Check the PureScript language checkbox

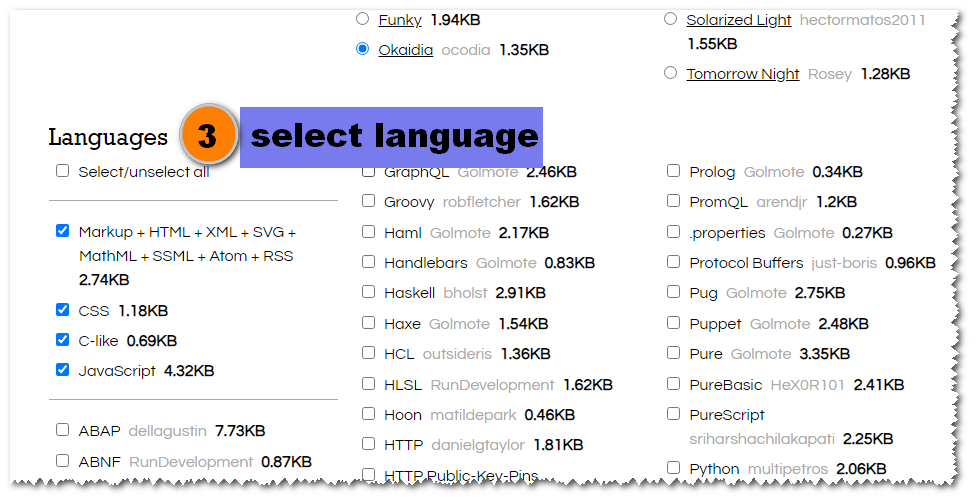tap(673, 414)
